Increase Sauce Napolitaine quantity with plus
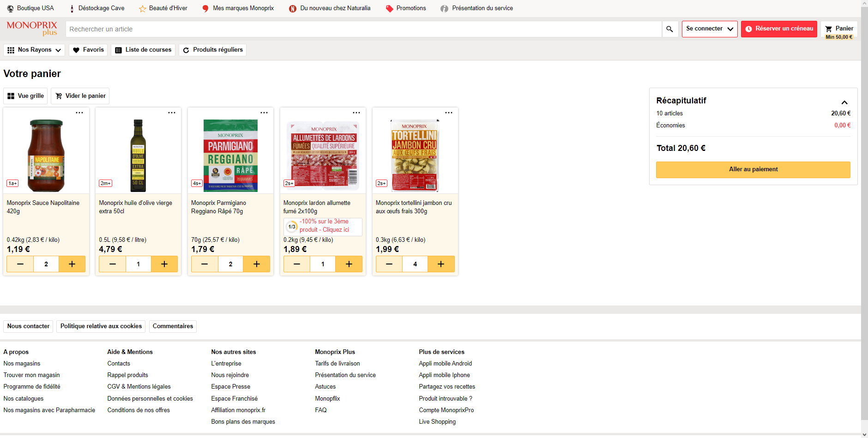Viewport: 868px width, 438px height. [72, 264]
